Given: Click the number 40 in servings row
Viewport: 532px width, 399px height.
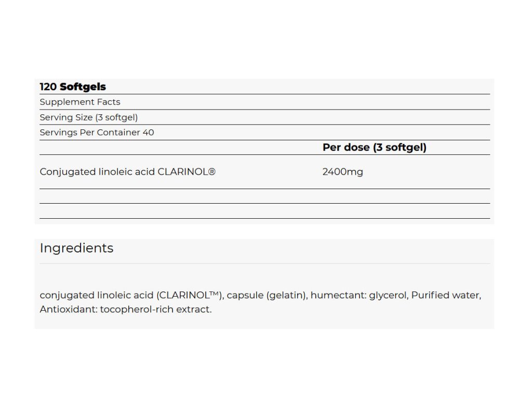Looking at the screenshot, I should 148,132.
